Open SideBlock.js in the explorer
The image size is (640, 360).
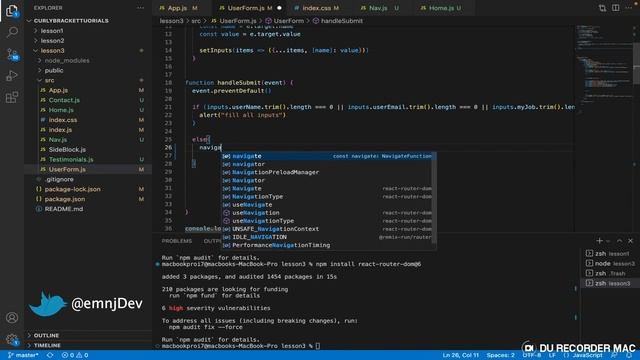tap(67, 149)
